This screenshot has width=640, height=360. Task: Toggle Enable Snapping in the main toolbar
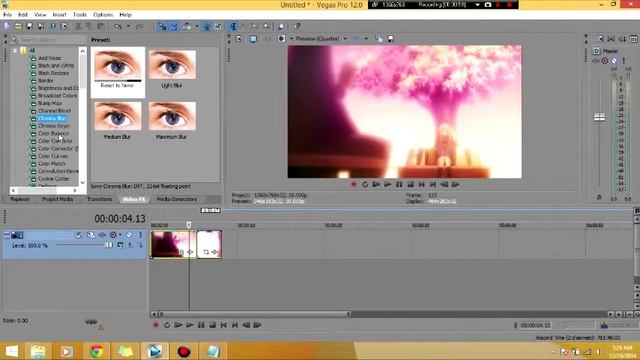163,27
